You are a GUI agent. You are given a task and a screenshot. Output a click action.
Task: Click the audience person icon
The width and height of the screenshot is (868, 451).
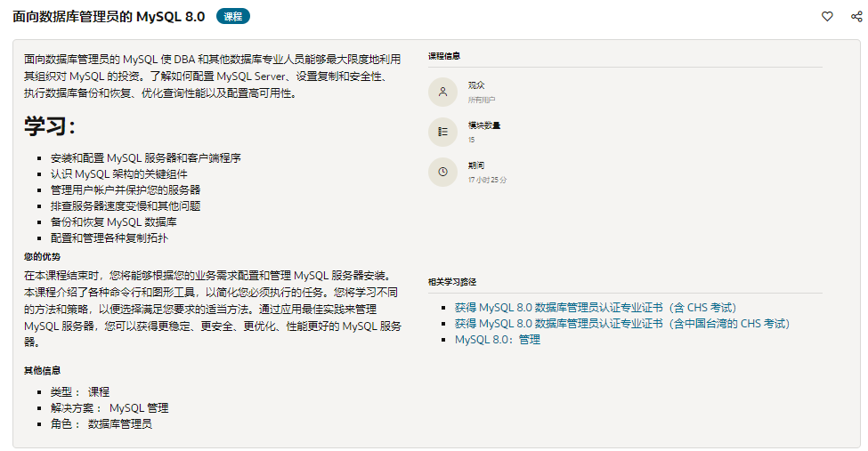click(442, 92)
